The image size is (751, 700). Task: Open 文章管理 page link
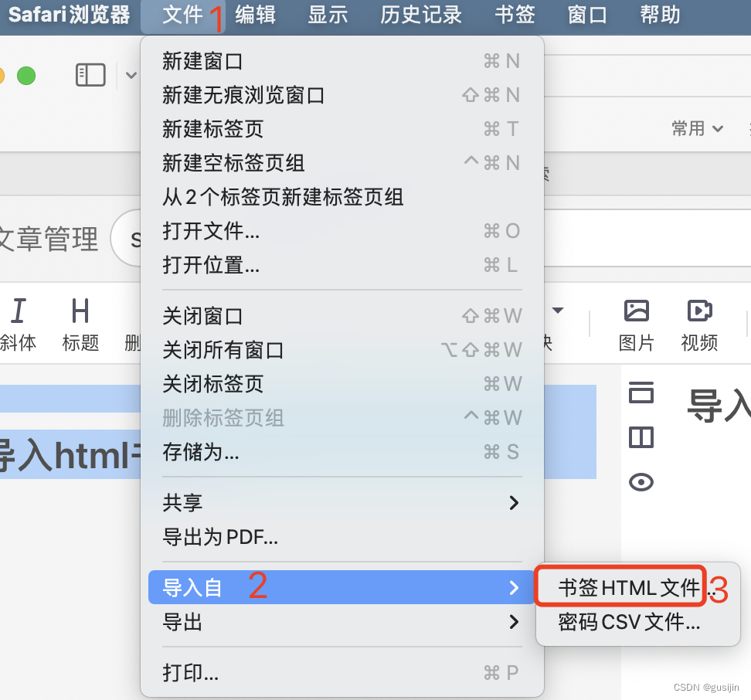point(48,239)
